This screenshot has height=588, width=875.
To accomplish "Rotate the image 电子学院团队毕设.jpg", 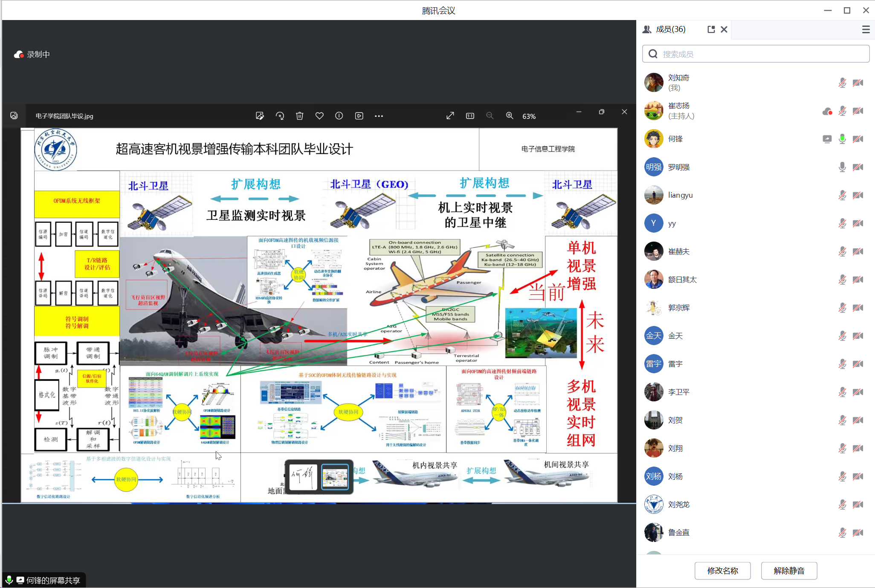I will click(280, 115).
